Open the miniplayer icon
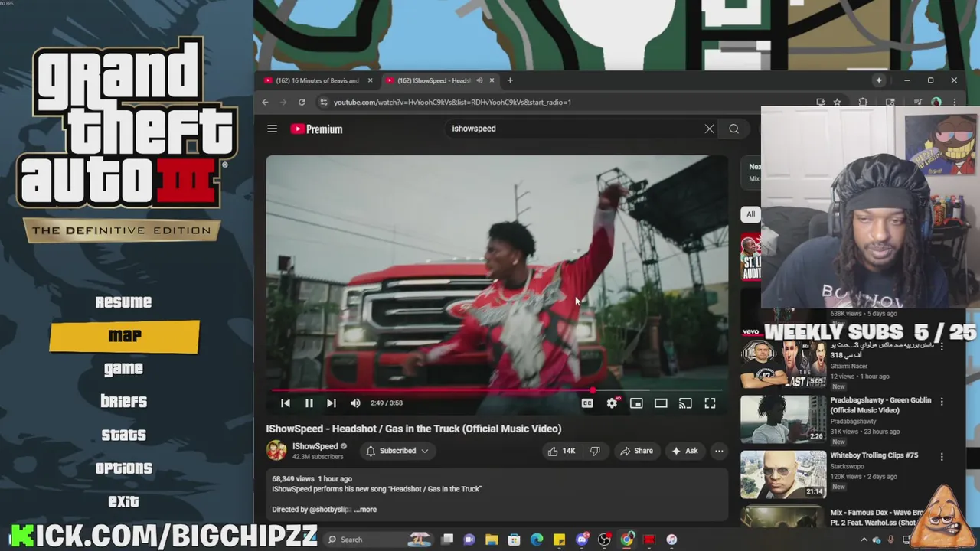Image resolution: width=980 pixels, height=551 pixels. [636, 403]
